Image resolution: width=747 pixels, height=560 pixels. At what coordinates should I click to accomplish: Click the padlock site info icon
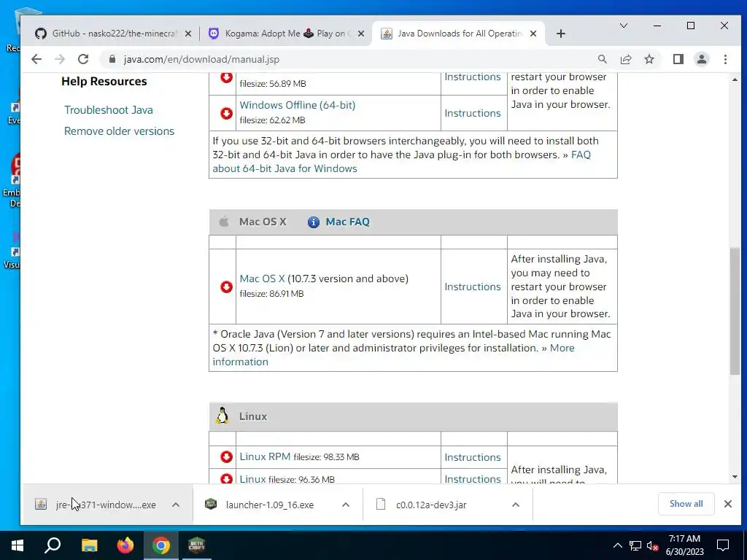pos(112,59)
